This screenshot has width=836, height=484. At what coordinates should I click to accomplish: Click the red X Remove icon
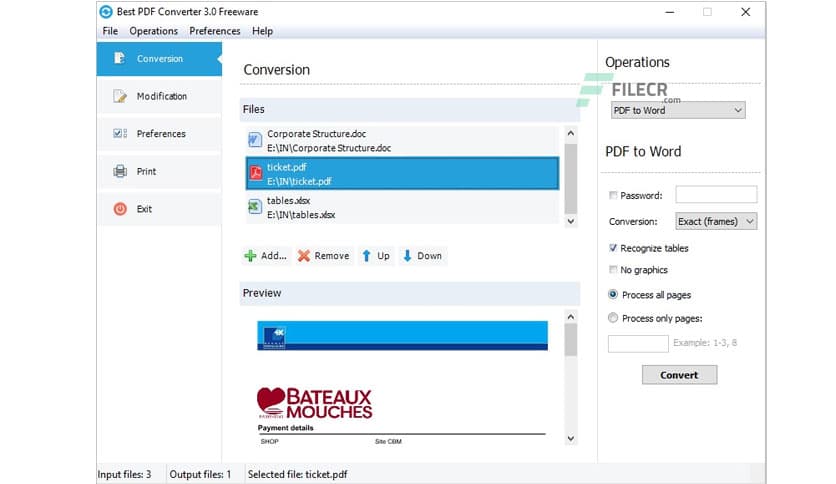304,256
